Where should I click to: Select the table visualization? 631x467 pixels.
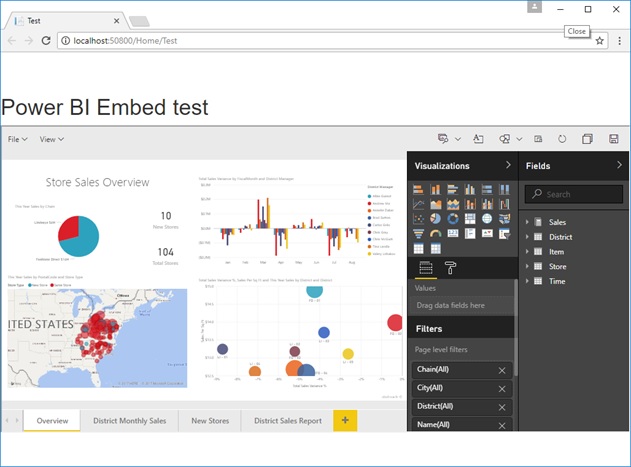419,248
